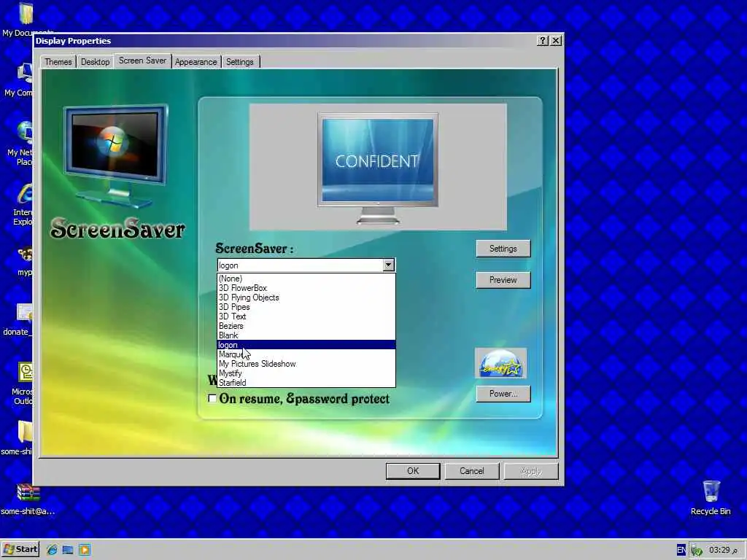
Task: Collapse the ScreenSaver dropdown arrow
Action: [388, 265]
